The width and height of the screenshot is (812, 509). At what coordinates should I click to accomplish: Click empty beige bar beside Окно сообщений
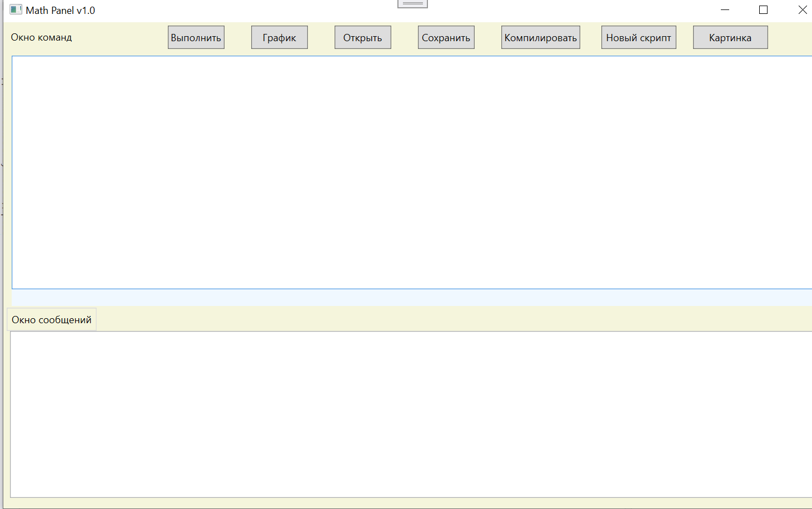coord(445,319)
